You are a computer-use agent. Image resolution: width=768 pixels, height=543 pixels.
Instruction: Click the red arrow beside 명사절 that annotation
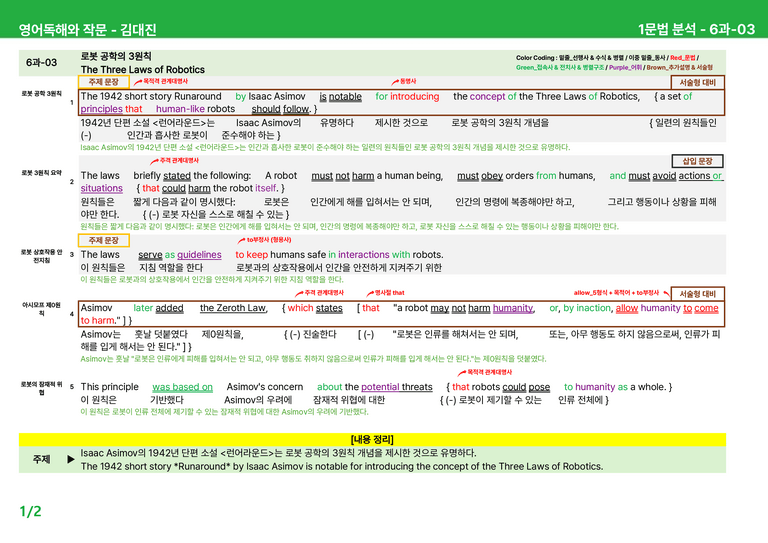pyautogui.click(x=370, y=293)
